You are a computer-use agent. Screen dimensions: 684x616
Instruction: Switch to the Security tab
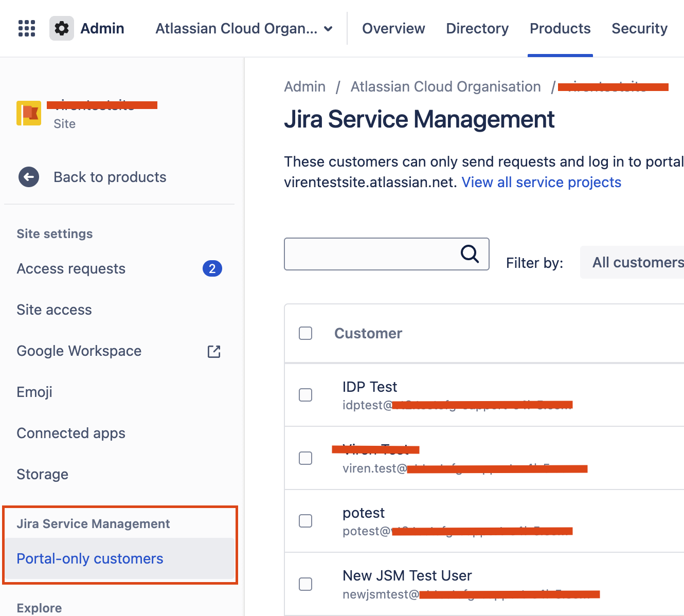[x=639, y=28]
